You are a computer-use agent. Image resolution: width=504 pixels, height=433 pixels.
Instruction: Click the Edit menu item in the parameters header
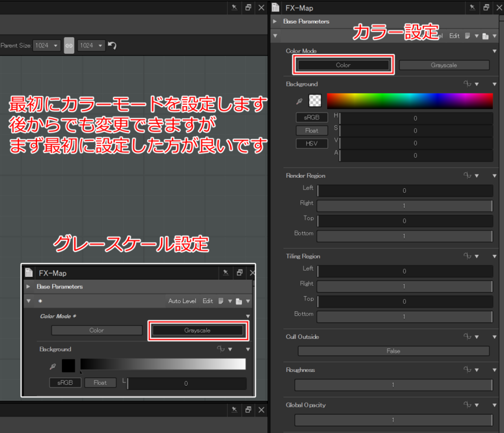click(454, 35)
